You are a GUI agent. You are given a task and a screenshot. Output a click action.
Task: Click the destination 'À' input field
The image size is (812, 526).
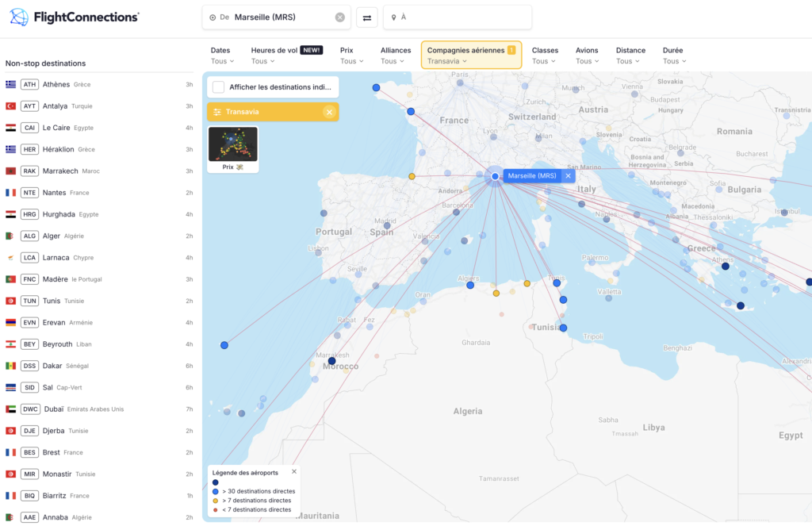coord(458,17)
